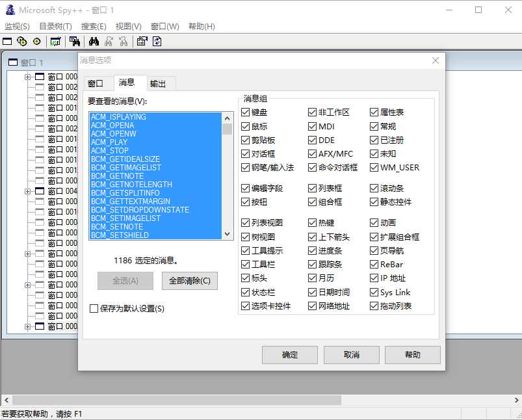The image size is (522, 420).
Task: Click the Find Window toolbar icon
Action: 75,42
